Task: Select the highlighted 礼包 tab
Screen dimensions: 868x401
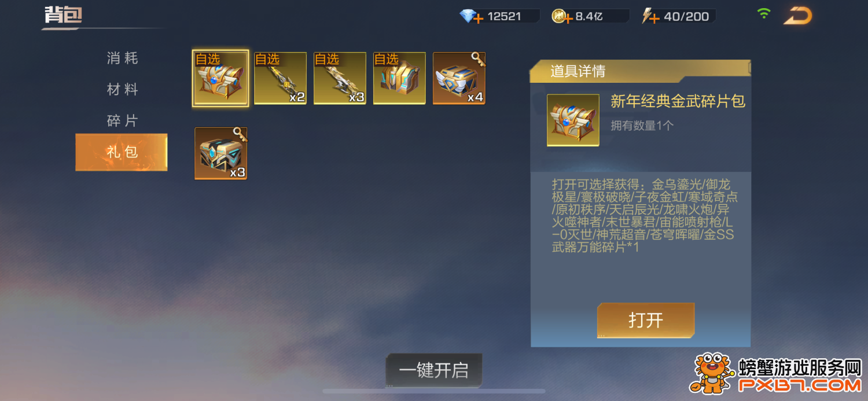Action: (x=122, y=152)
